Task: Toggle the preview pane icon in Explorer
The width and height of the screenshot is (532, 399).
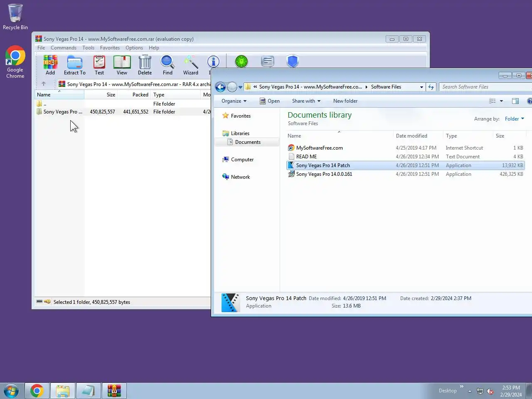Action: click(515, 101)
